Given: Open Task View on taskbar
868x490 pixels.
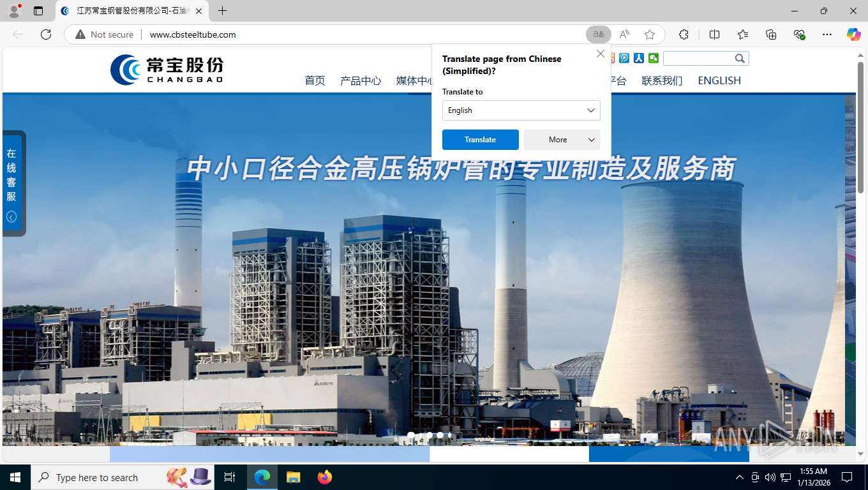Looking at the screenshot, I should coord(230,477).
